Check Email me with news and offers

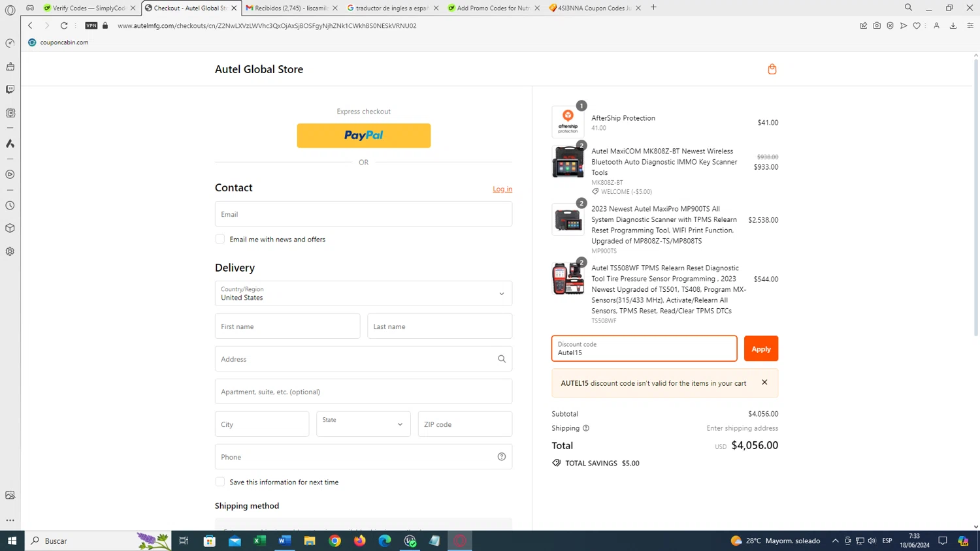coord(220,239)
